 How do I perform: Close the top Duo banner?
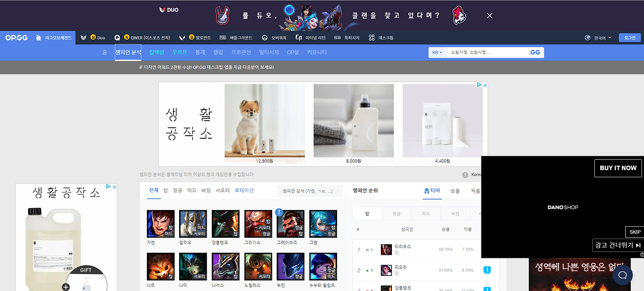click(490, 16)
